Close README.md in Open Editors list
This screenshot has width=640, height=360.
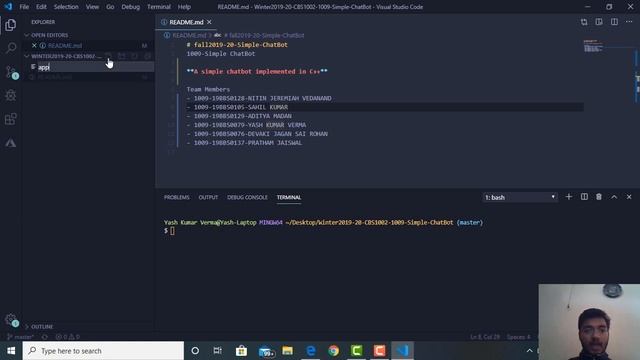pos(34,46)
